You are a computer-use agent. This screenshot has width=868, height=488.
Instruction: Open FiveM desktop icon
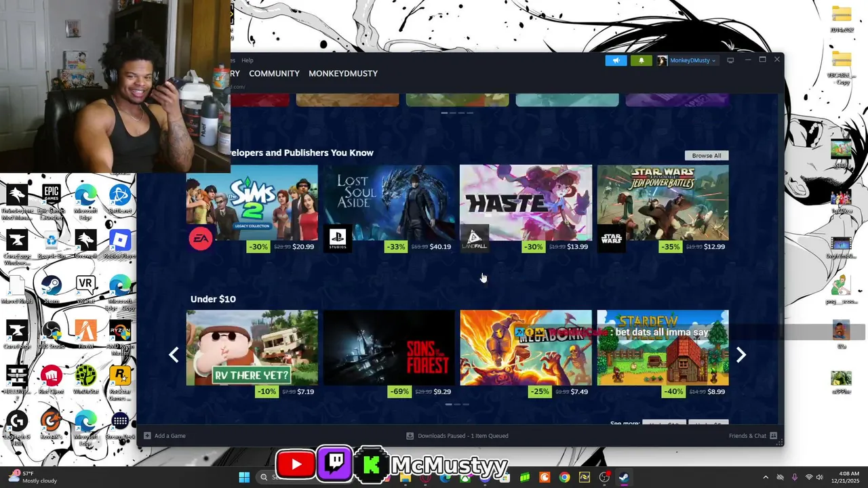coord(85,335)
